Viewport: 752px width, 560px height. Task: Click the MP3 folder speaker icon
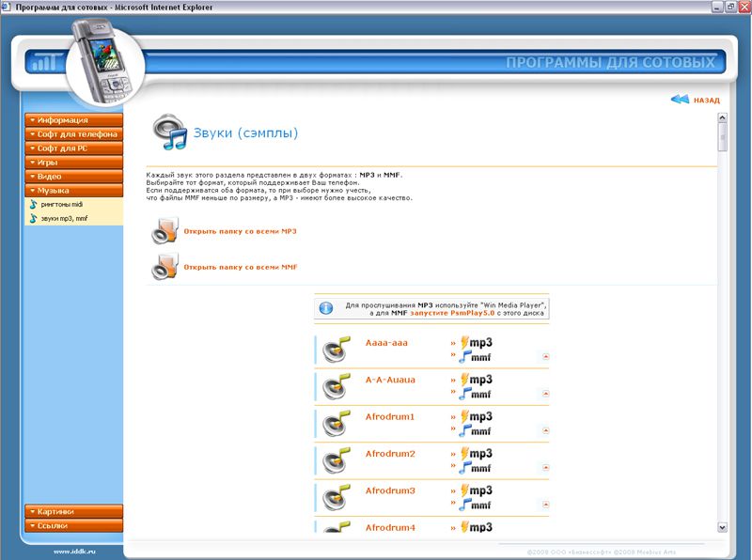coord(164,230)
